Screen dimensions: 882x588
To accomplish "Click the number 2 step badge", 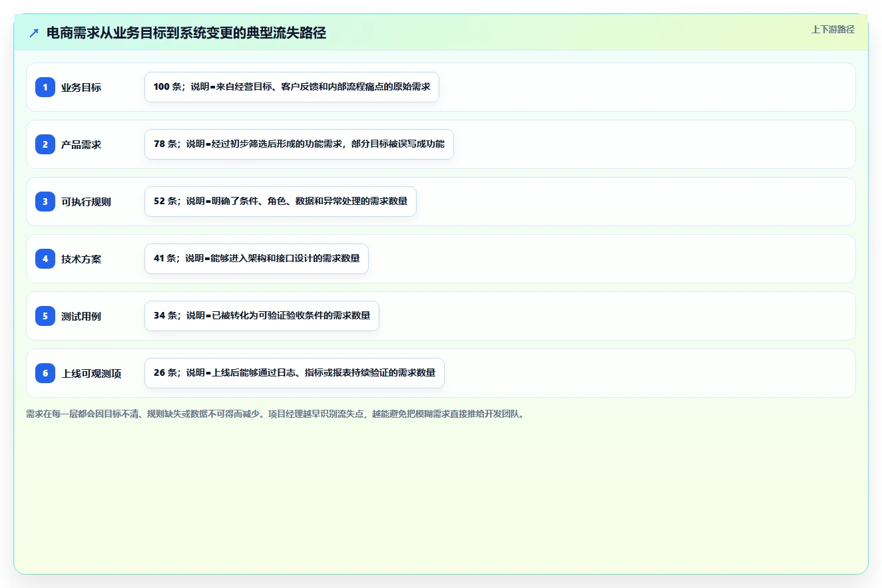I will pyautogui.click(x=45, y=144).
